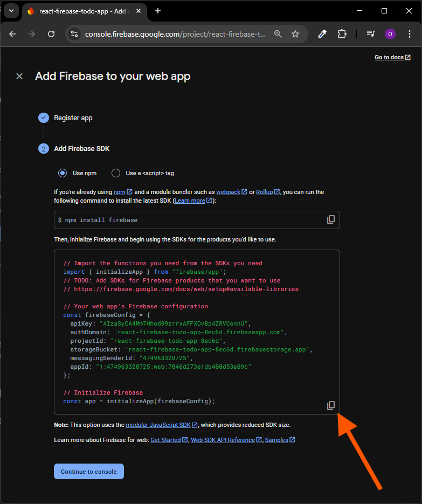The height and width of the screenshot is (504, 422).
Task: Open the Go to docs link
Action: coord(392,57)
